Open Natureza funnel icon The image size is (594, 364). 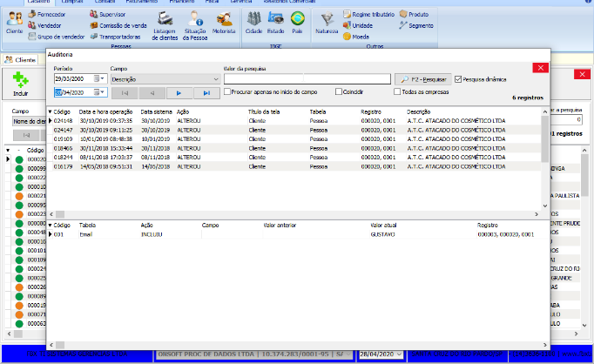coord(327,23)
